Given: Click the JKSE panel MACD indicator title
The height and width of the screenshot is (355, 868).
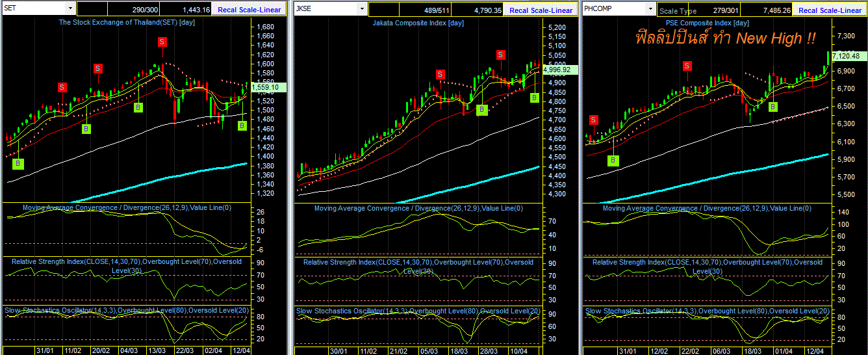Looking at the screenshot, I should tap(418, 208).
